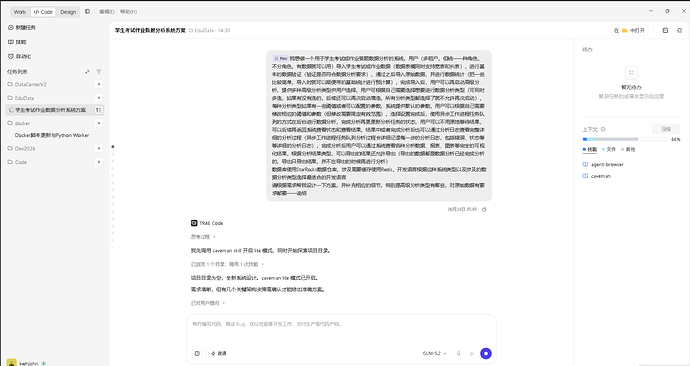Add task button beside Dev2026
690x366 pixels.
point(99,149)
